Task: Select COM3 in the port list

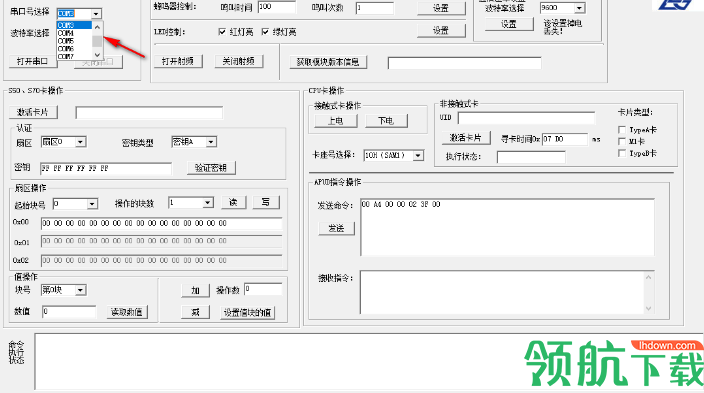Action: 75,25
